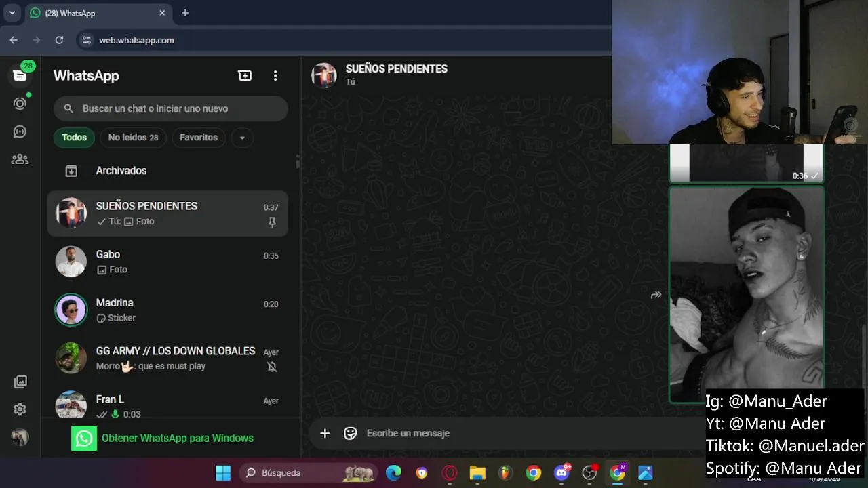Select the (28) WhatsApp browser tab
The width and height of the screenshot is (868, 488).
click(98, 13)
